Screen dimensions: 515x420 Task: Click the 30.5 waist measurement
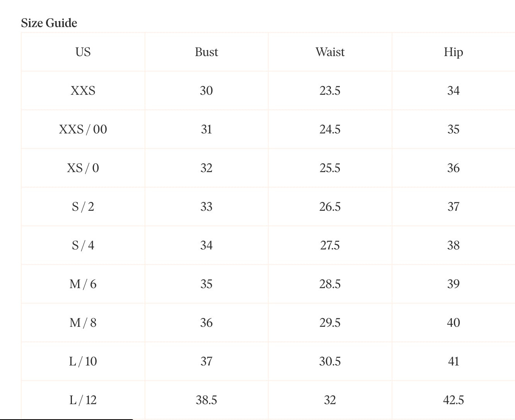[330, 361]
